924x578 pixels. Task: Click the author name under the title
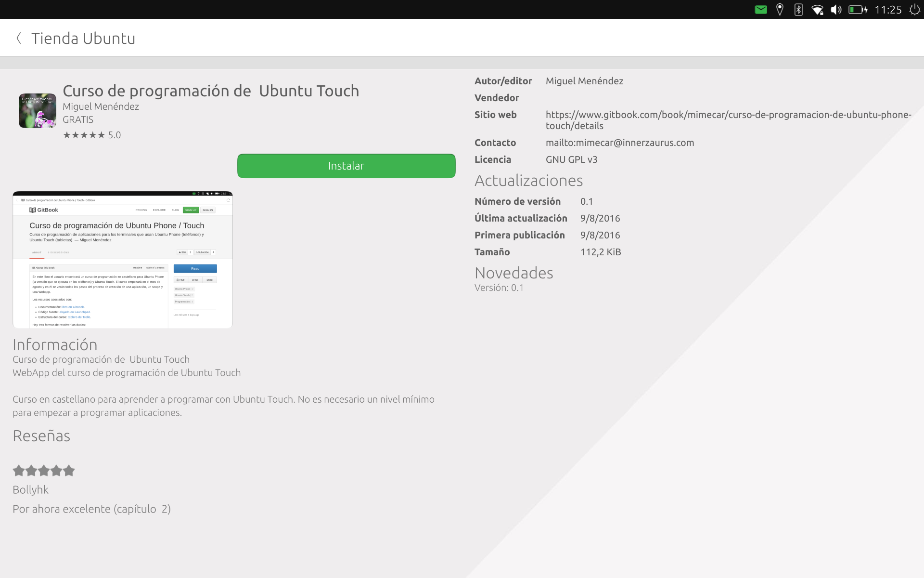click(x=101, y=106)
